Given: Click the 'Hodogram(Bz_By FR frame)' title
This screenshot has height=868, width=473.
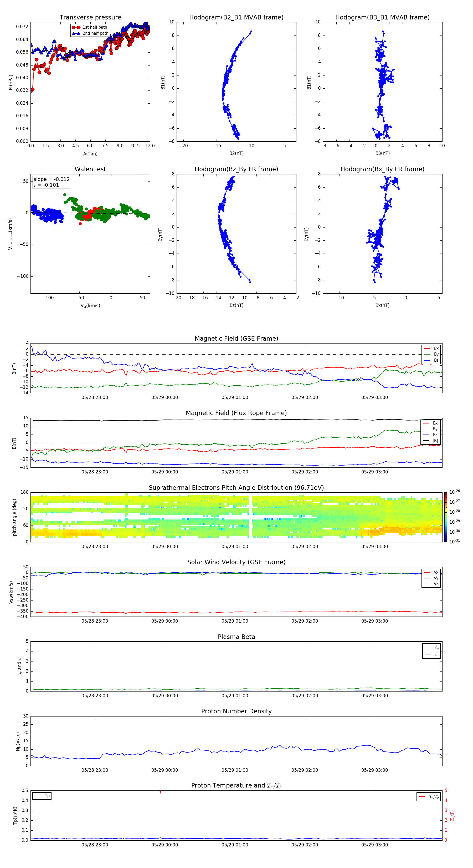Looking at the screenshot, I should click(x=236, y=169).
